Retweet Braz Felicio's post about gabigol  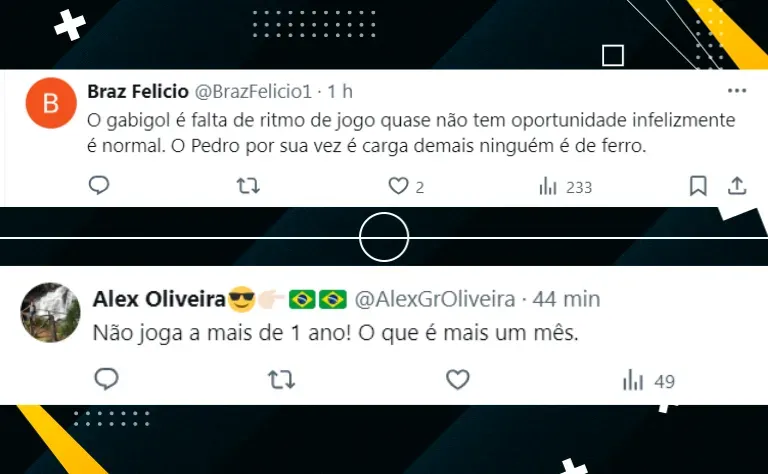click(248, 186)
